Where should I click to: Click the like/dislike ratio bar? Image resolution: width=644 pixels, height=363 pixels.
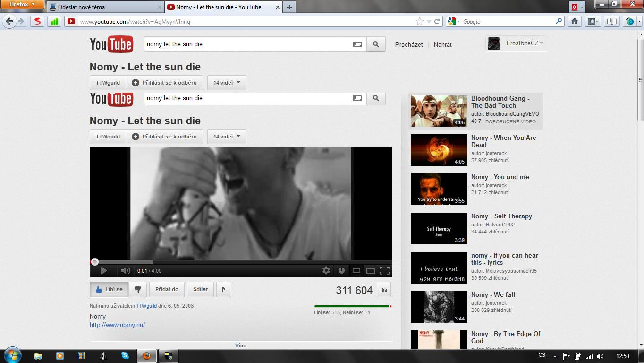click(353, 306)
